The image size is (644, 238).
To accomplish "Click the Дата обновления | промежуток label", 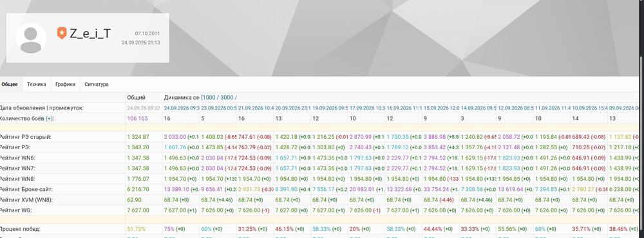I will coord(41,108).
